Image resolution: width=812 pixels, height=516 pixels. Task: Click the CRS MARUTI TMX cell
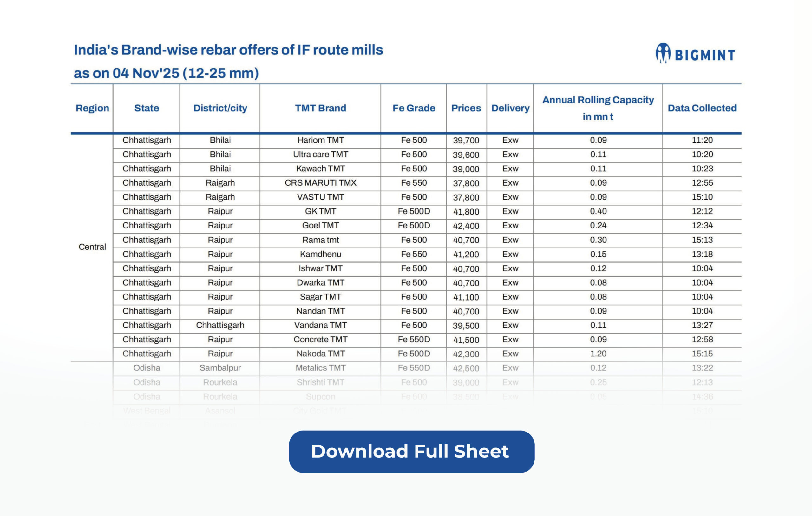point(320,182)
